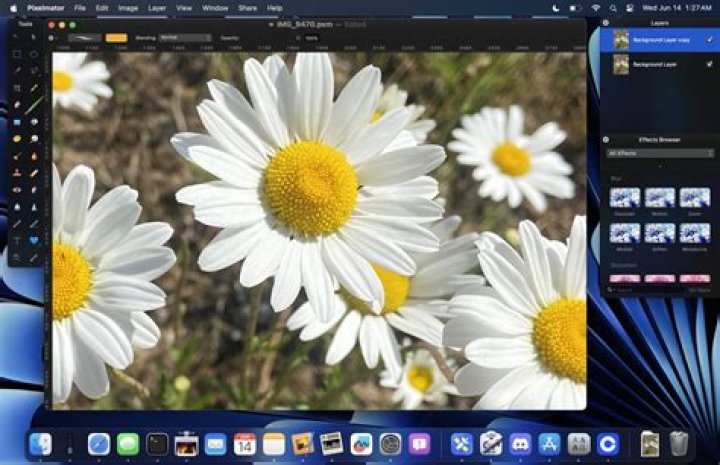The width and height of the screenshot is (720, 465).
Task: Choose the Median effect thumbnail
Action: pyautogui.click(x=624, y=233)
